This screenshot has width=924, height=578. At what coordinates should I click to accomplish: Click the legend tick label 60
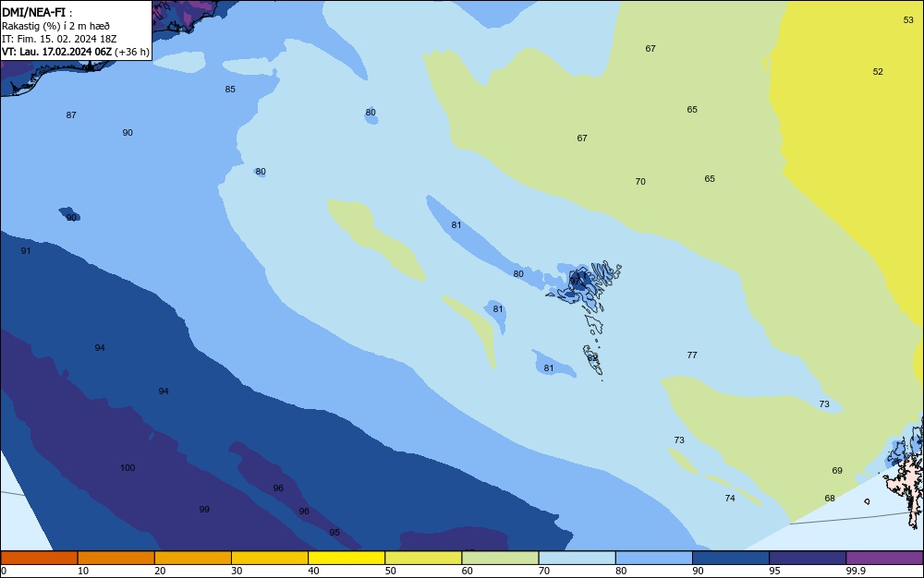[x=468, y=571]
